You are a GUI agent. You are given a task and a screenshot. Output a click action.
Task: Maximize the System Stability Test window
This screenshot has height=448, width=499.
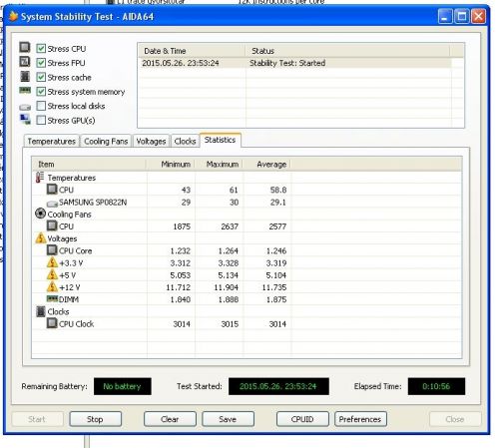(462, 16)
